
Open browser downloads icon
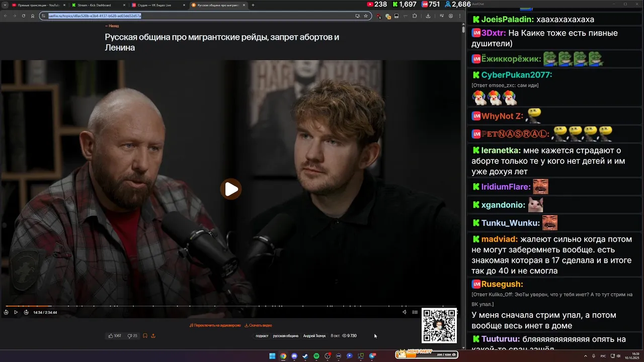[x=428, y=16]
